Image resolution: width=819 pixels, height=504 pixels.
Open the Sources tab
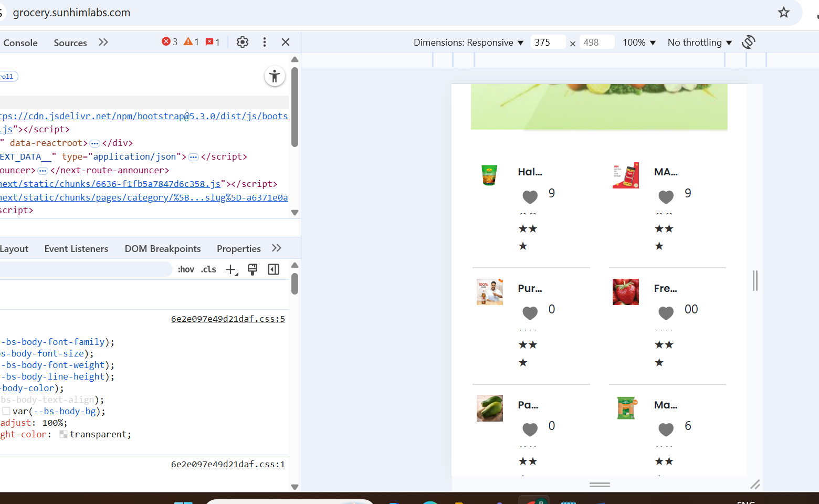click(70, 43)
